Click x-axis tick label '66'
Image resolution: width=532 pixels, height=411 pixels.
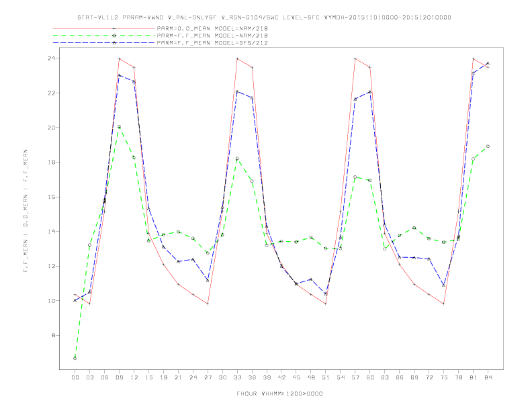click(x=400, y=377)
